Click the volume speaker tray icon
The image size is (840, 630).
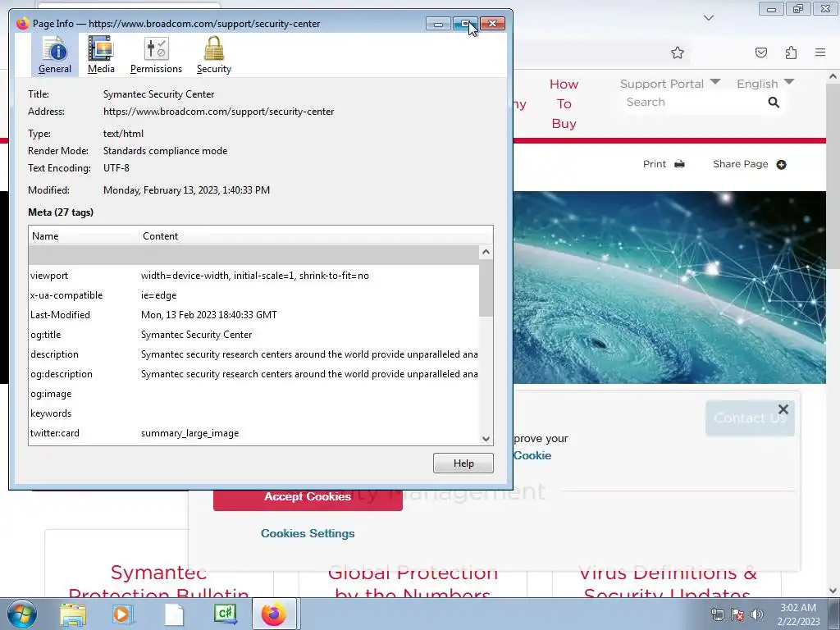[757, 614]
